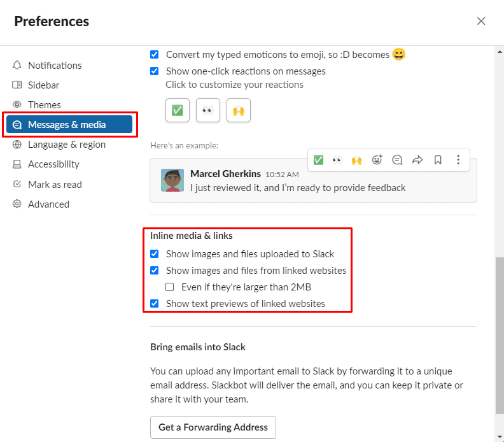Bookmark the message with the save icon
504x442 pixels.
[x=438, y=160]
